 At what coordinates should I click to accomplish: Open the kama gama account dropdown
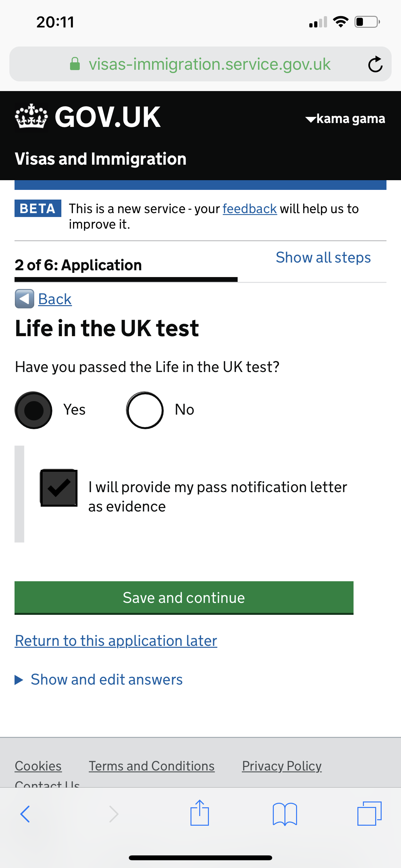pyautogui.click(x=345, y=119)
